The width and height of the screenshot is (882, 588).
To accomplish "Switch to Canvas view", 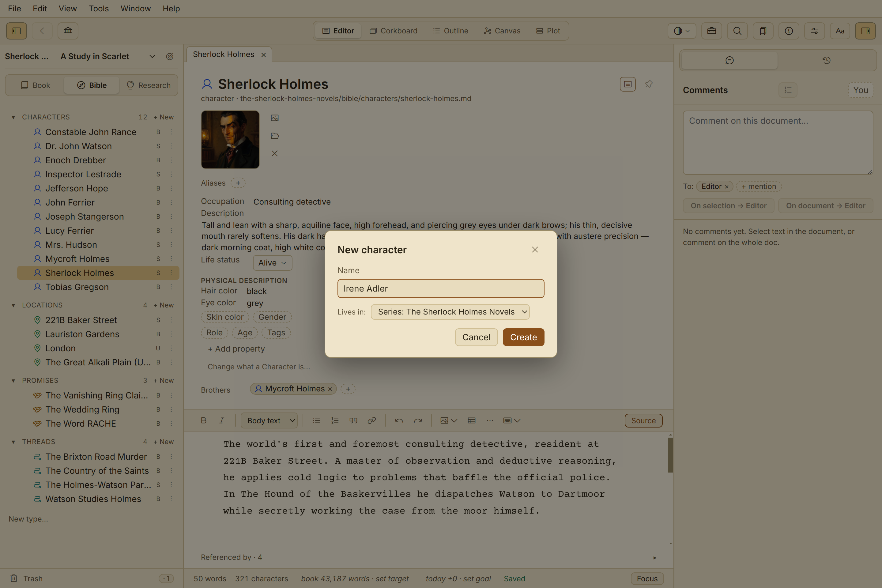I will point(502,31).
